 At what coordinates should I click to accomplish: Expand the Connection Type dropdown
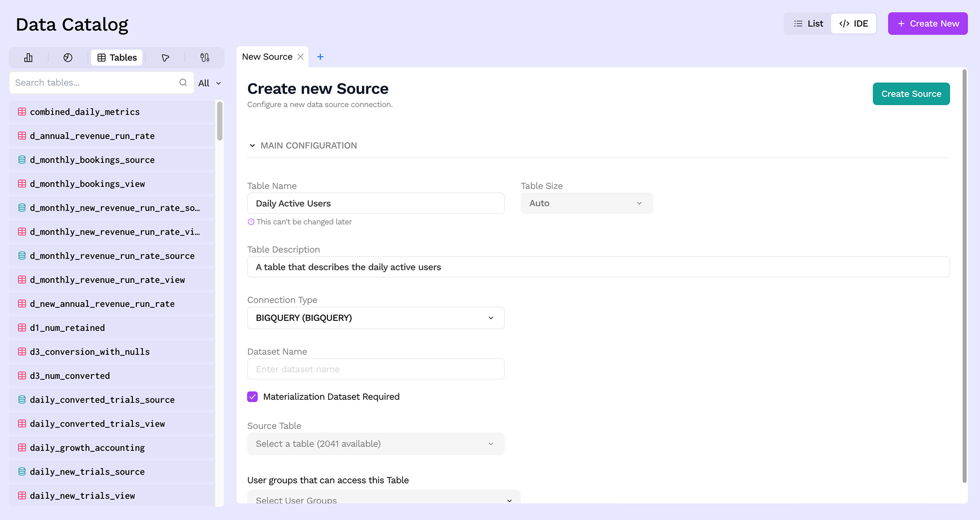(x=375, y=318)
